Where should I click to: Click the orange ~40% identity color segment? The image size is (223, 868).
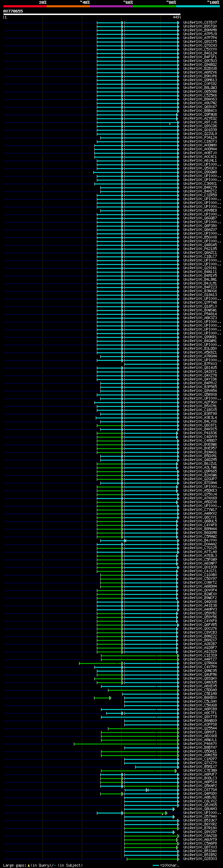pos(68,6)
